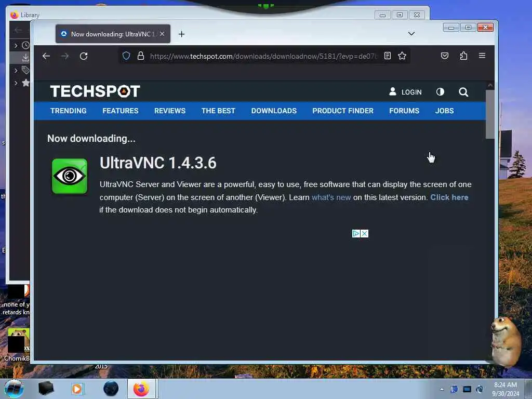Open THE BEST menu item
Image resolution: width=532 pixels, height=399 pixels.
coord(218,111)
